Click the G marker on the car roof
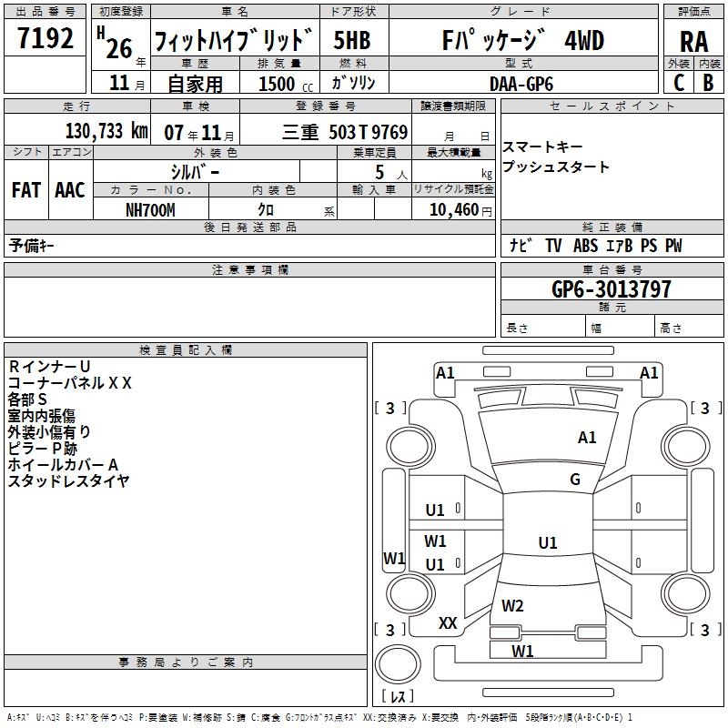728x728 pixels. [x=574, y=480]
